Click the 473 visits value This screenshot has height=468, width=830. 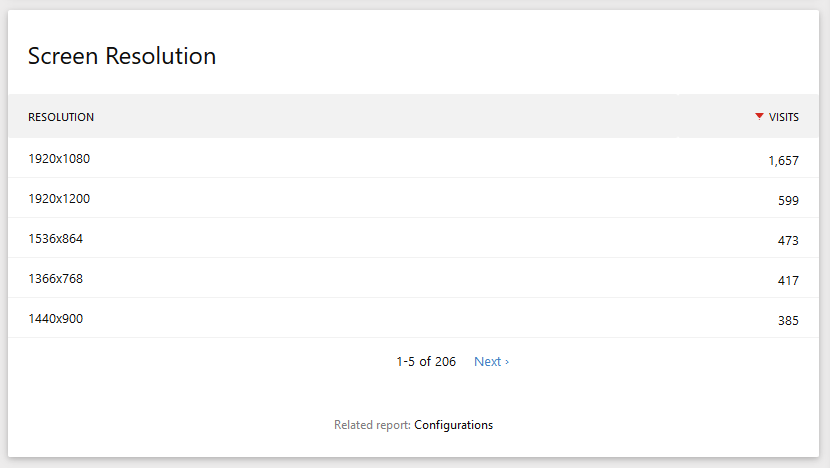788,240
